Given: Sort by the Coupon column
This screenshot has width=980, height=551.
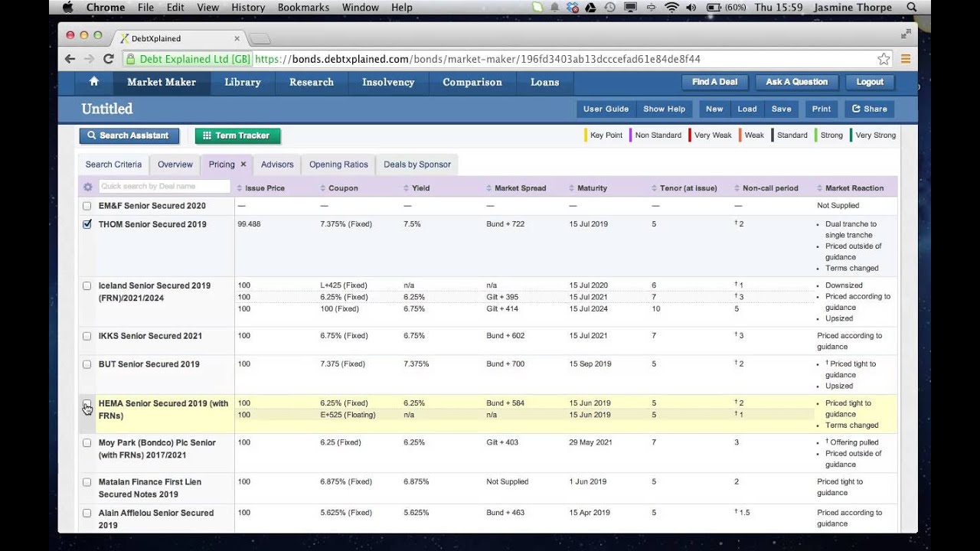Looking at the screenshot, I should [x=339, y=187].
